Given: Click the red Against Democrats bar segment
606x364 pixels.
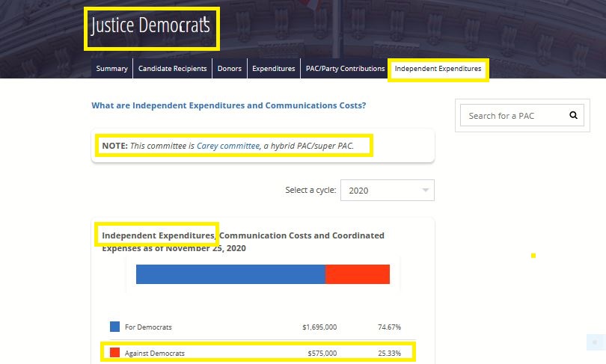Looking at the screenshot, I should [x=358, y=274].
